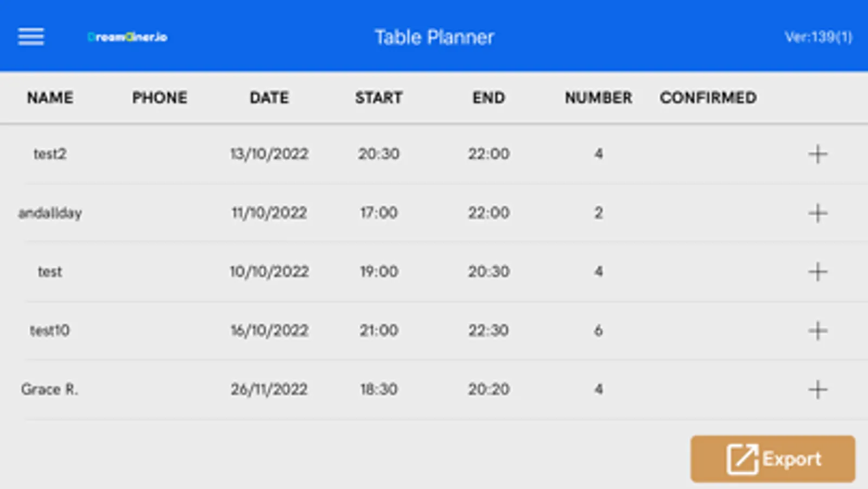
Task: Export the reservations list
Action: point(772,459)
